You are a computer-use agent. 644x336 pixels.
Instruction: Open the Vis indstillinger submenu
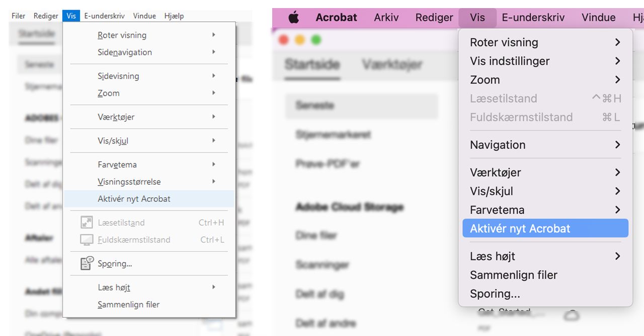coord(509,61)
